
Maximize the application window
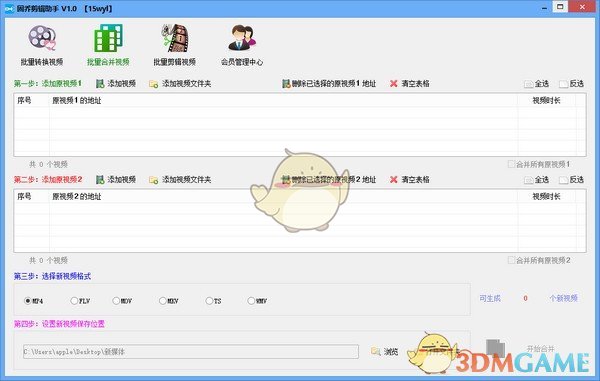560,7
